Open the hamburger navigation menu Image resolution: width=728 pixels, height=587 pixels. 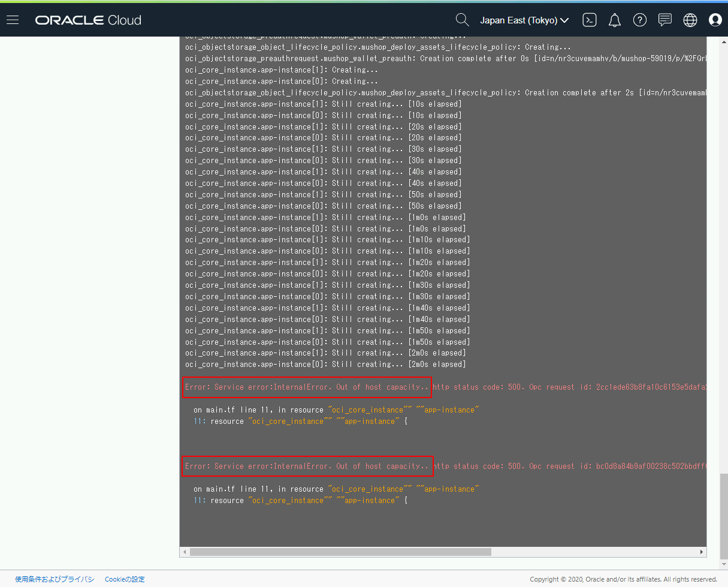point(13,20)
